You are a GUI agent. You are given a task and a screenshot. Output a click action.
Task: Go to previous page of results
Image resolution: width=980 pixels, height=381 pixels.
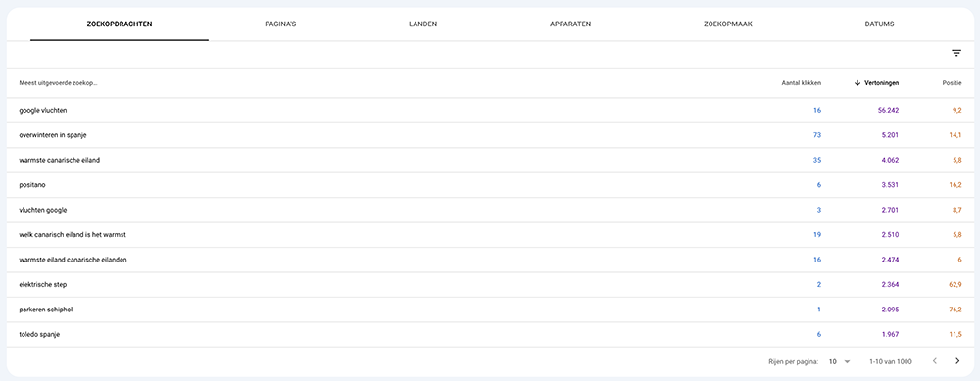[935, 361]
